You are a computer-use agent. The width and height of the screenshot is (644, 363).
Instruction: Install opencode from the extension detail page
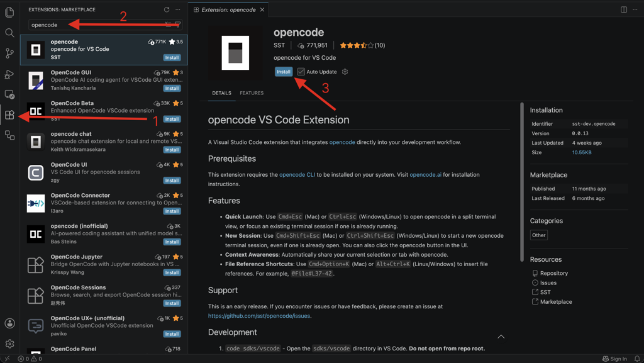[284, 72]
